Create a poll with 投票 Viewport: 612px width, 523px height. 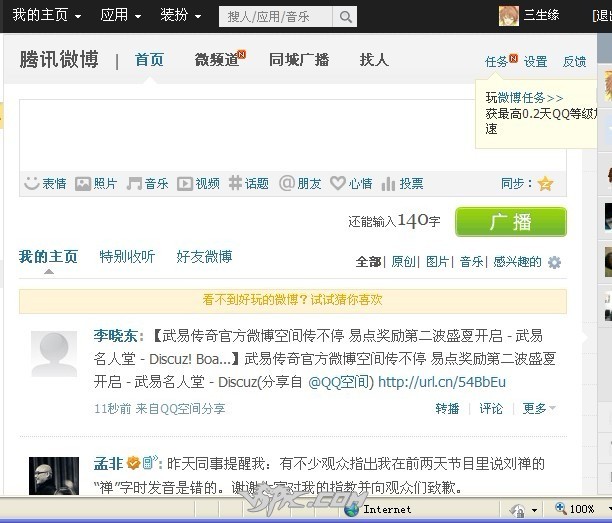click(402, 183)
